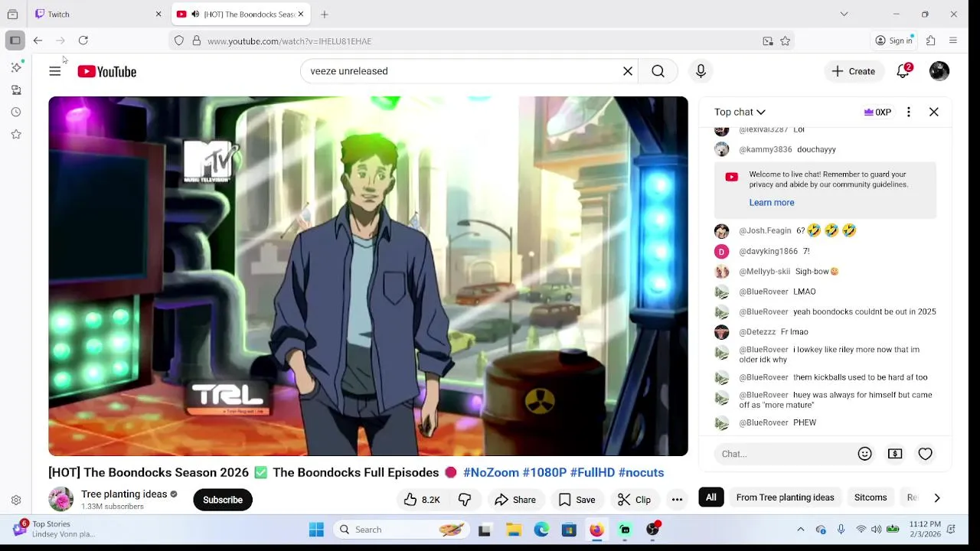980x551 pixels.
Task: Select the All filter chip
Action: 711,497
